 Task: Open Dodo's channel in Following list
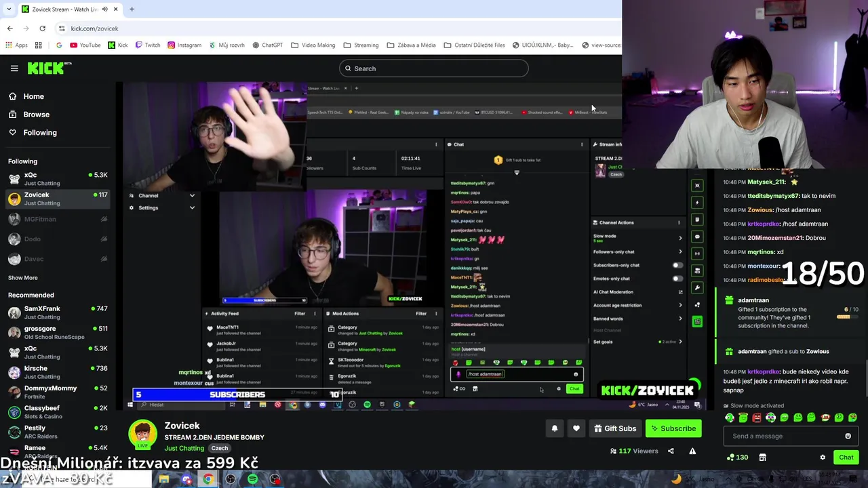[x=58, y=239]
